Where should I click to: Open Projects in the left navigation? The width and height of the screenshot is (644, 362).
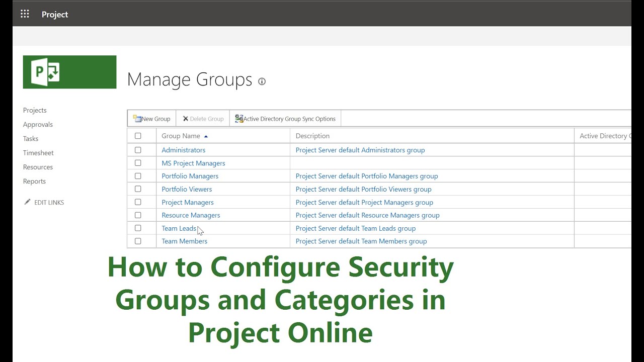tap(35, 110)
